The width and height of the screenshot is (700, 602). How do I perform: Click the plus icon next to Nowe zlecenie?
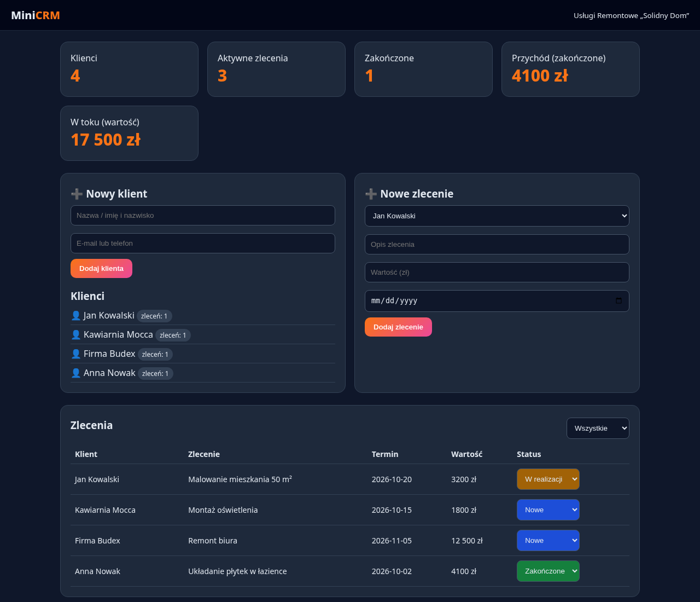[371, 194]
